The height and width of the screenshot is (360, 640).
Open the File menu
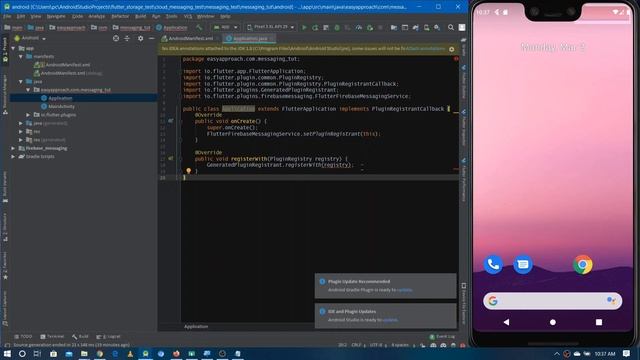tap(7, 16)
